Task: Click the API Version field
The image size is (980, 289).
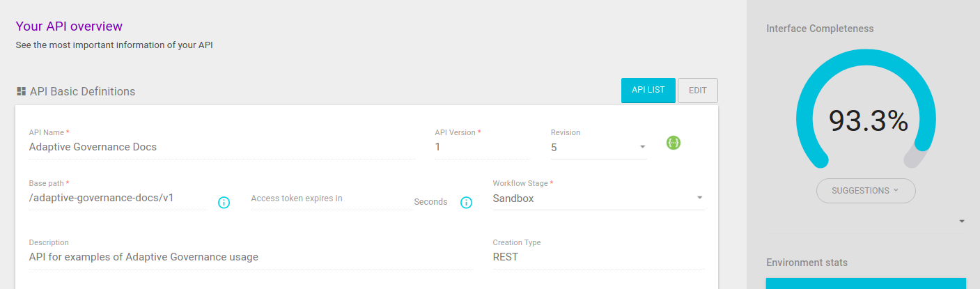Action: [482, 148]
